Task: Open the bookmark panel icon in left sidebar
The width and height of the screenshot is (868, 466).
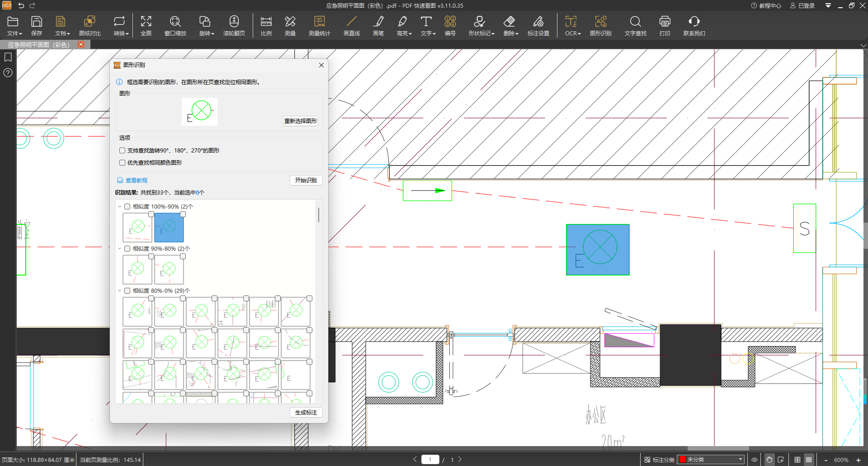Action: [8, 57]
